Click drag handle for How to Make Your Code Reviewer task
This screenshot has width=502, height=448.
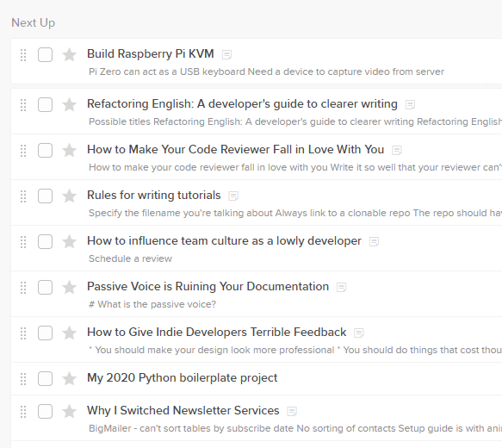pyautogui.click(x=23, y=151)
